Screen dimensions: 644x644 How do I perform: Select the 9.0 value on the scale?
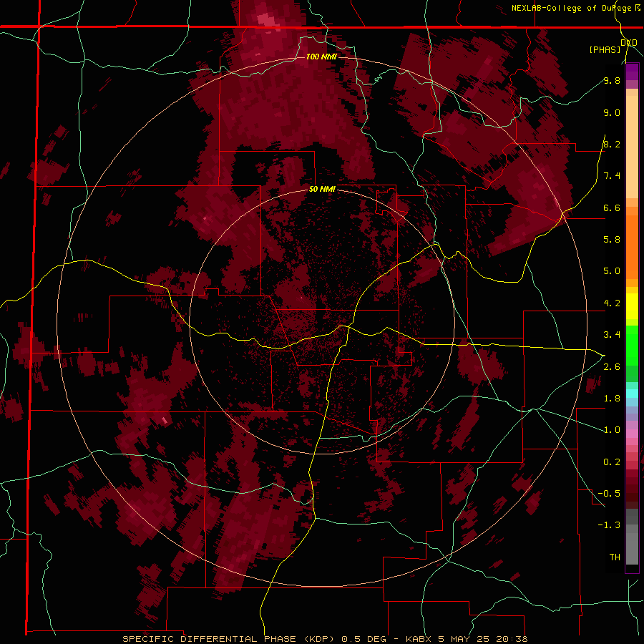pos(612,112)
